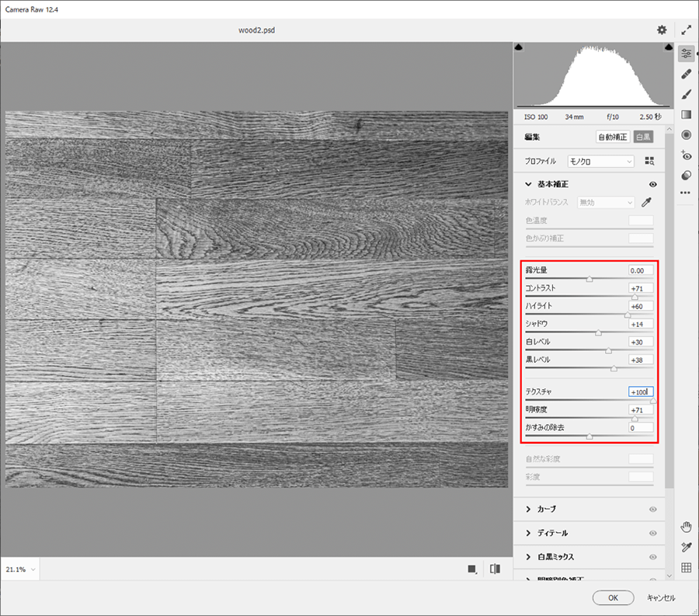This screenshot has height=616, width=699.
Task: Select the Spot Removal bandage tool
Action: click(686, 74)
